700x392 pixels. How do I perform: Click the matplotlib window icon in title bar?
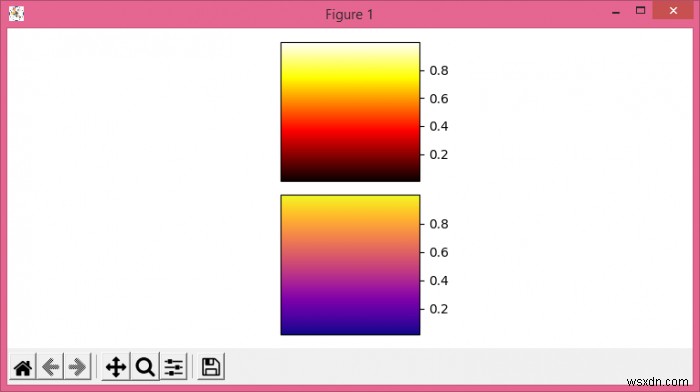[17, 13]
